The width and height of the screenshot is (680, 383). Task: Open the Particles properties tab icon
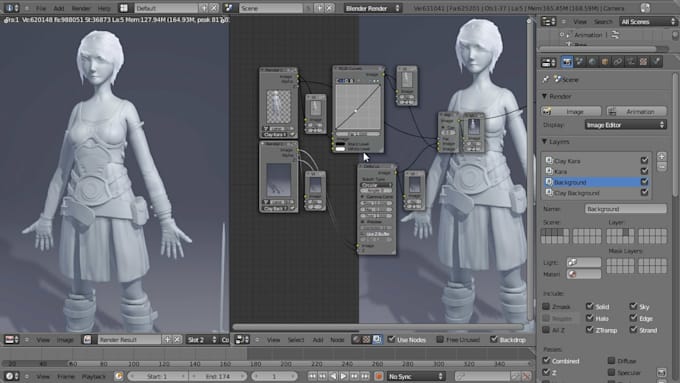pyautogui.click(x=656, y=62)
